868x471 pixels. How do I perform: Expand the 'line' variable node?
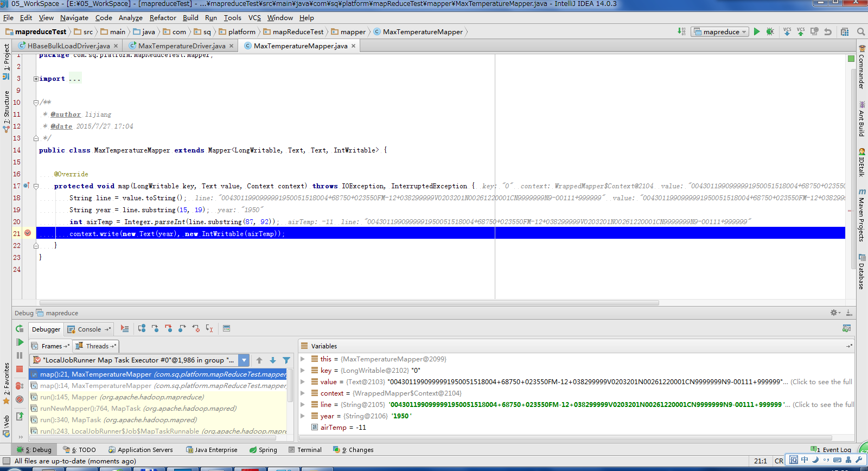pos(303,405)
